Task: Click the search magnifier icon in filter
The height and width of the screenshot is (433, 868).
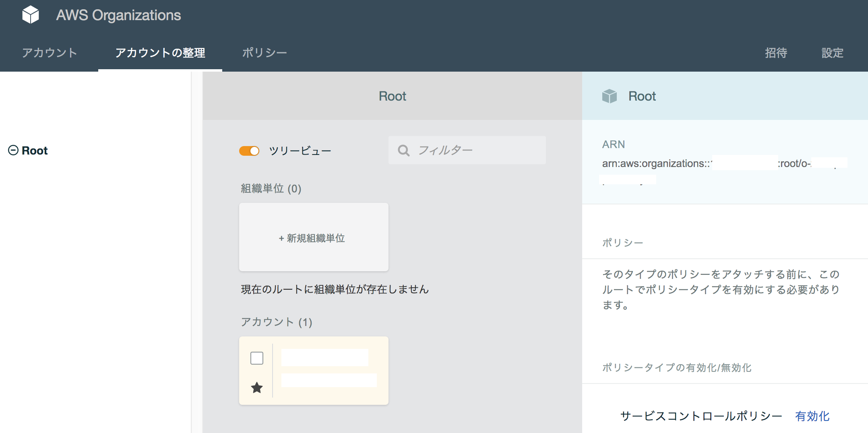Action: (403, 151)
